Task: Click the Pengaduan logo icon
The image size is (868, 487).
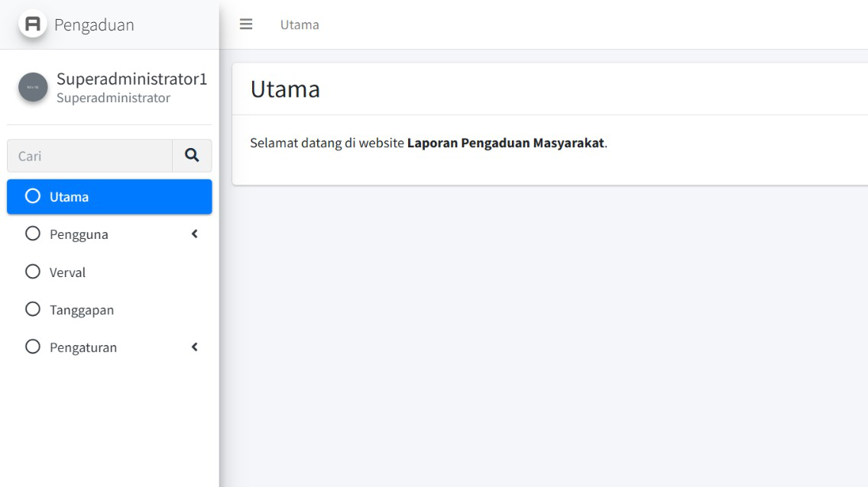Action: click(x=33, y=24)
